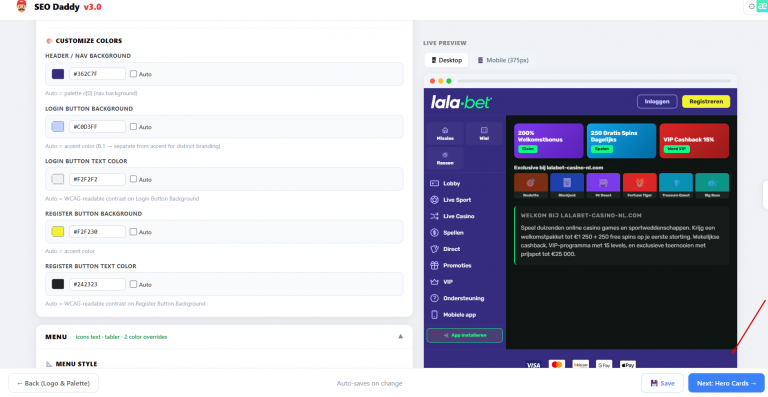Click the Mastercard payment logo

tap(556, 365)
